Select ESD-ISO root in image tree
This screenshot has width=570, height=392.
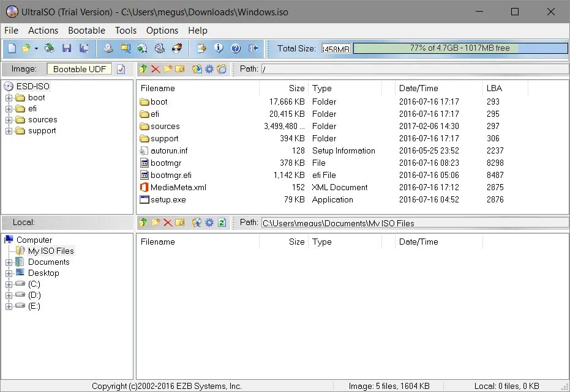(32, 86)
